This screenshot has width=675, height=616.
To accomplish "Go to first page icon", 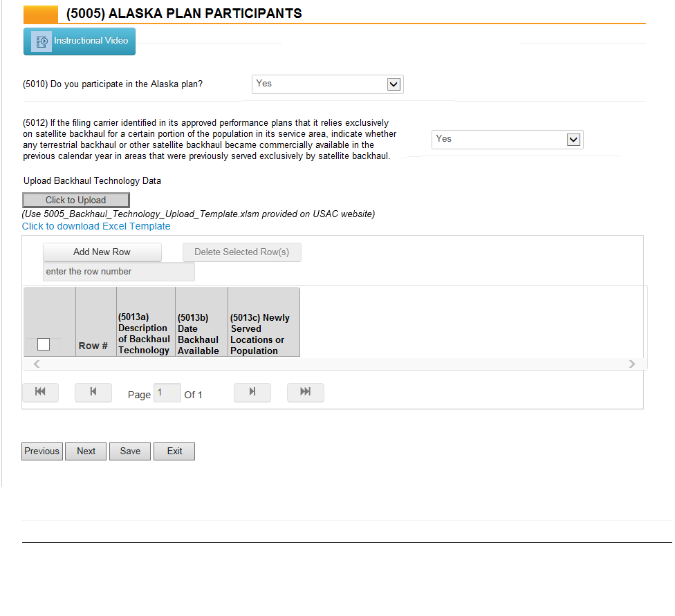I will click(x=41, y=392).
